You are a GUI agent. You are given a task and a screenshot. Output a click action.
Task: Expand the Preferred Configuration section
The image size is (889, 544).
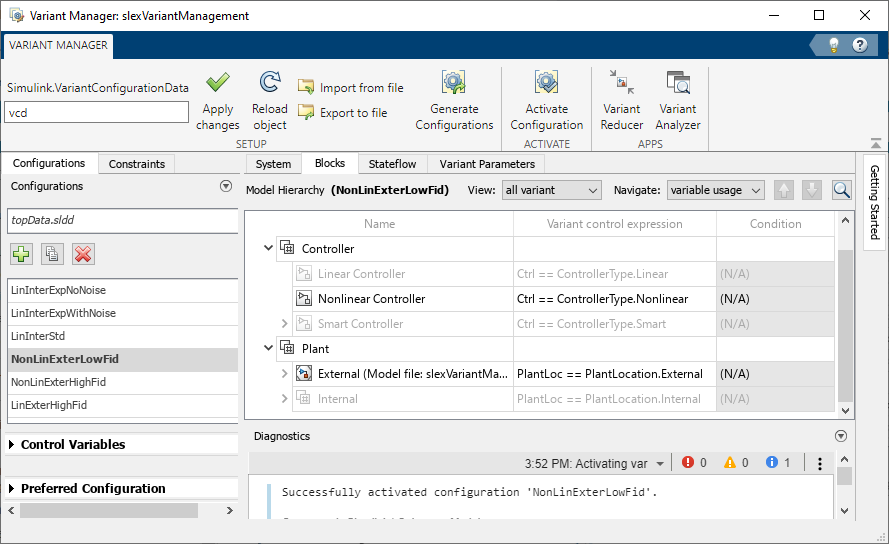coord(11,488)
